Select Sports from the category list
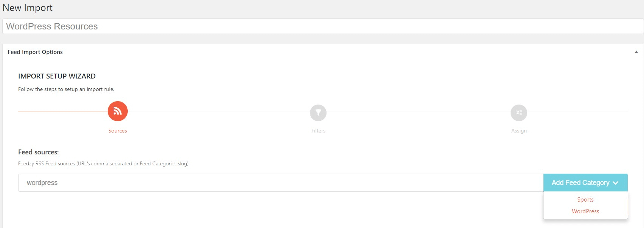This screenshot has height=228, width=644. pos(585,199)
